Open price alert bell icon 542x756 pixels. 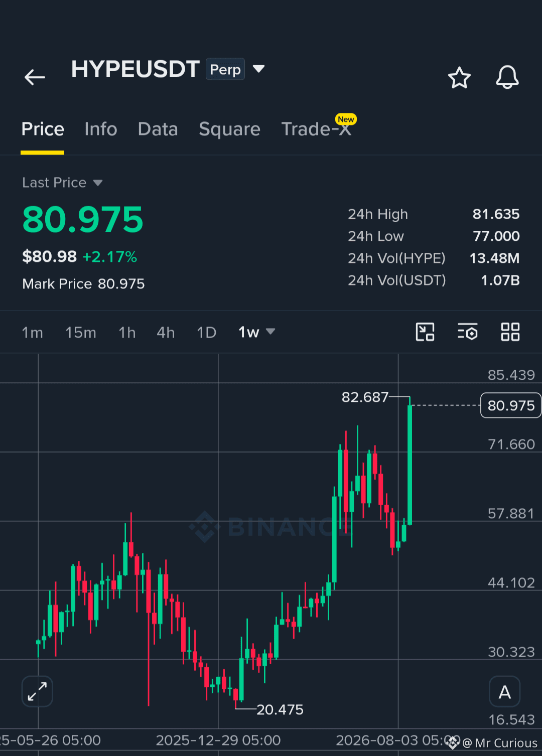click(507, 77)
